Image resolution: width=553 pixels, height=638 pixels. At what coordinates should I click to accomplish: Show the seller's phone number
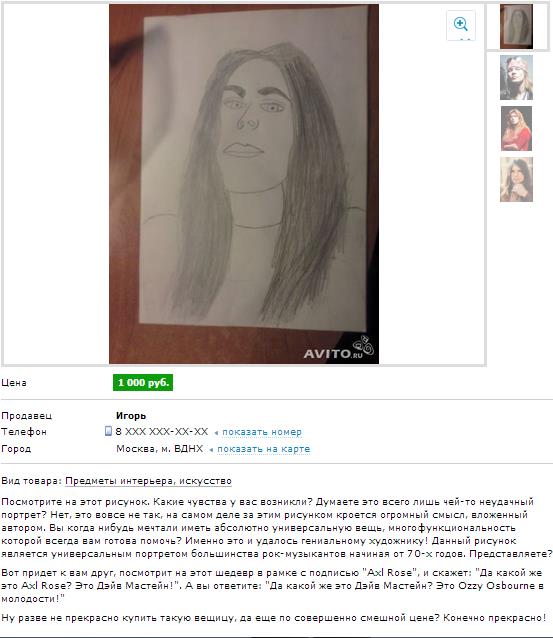click(262, 432)
